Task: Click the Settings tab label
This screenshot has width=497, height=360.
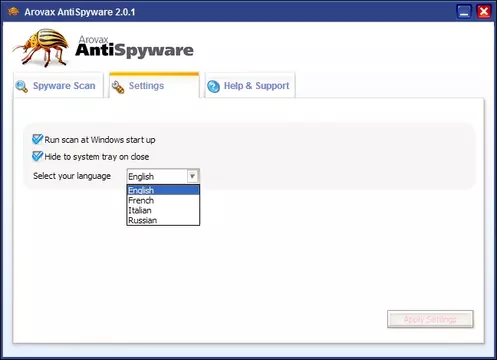Action: point(146,86)
